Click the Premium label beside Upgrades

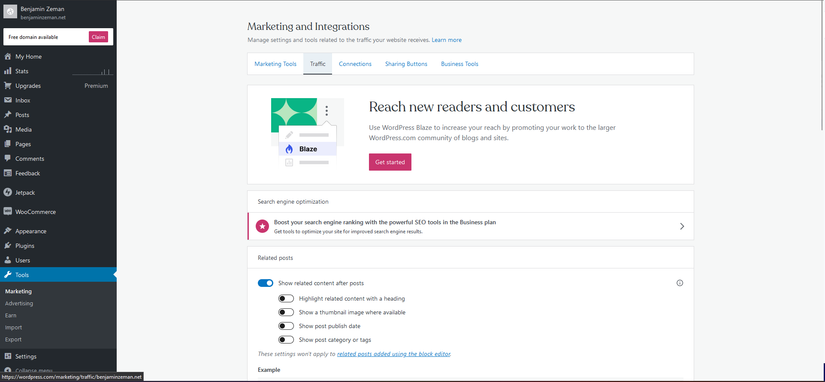pos(96,86)
